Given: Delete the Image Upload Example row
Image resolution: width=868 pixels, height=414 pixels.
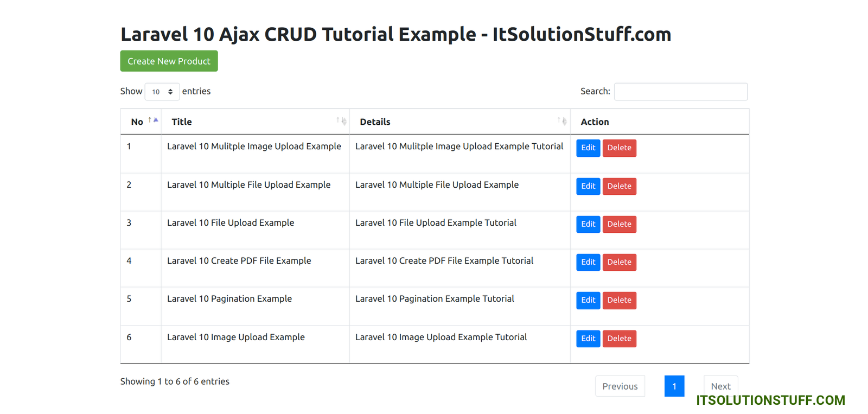Looking at the screenshot, I should pos(619,339).
